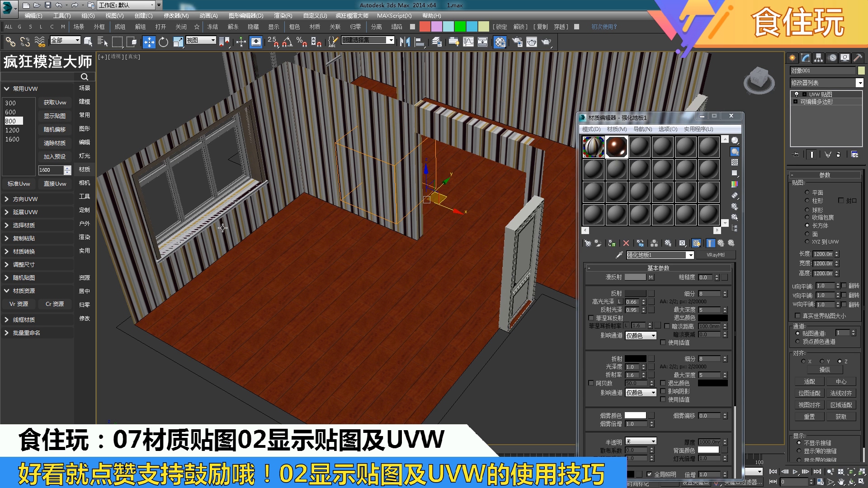Image resolution: width=868 pixels, height=488 pixels.
Task: Open the Curve Editor icon
Action: [468, 42]
